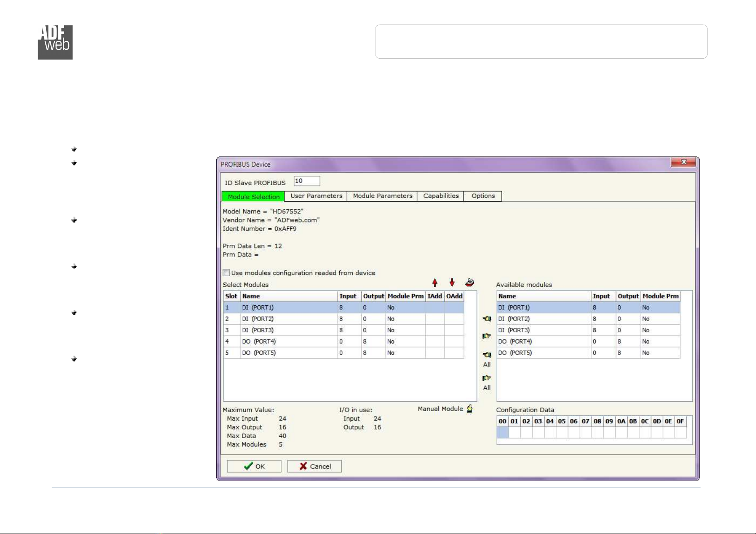Click the 0F Configuration Data column header
756x534 pixels.
[680, 421]
